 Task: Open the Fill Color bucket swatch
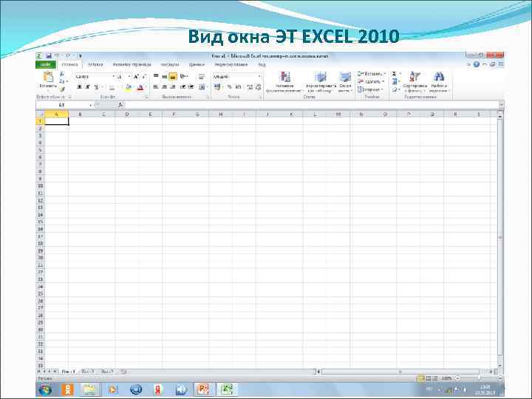[128, 87]
